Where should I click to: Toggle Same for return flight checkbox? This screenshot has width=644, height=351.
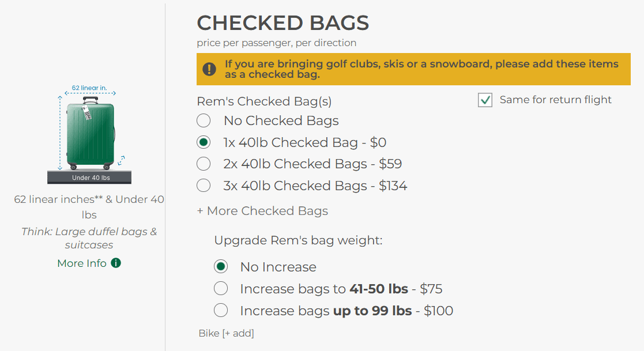pos(485,100)
